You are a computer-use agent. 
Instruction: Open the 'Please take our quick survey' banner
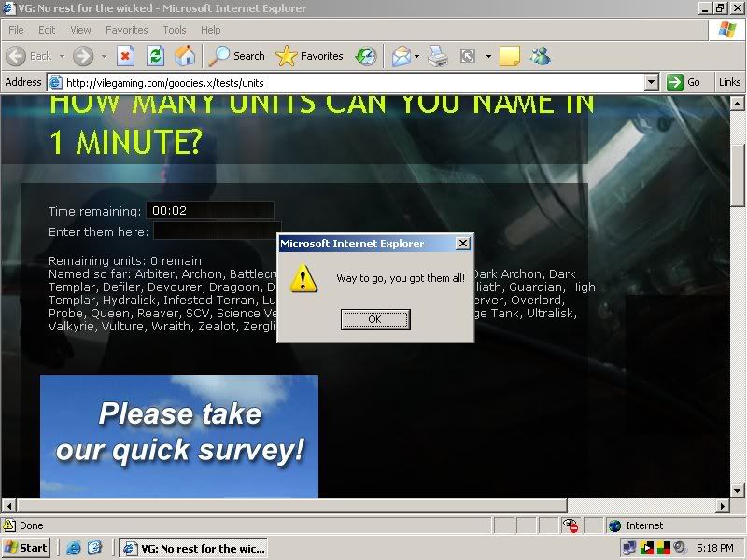[x=179, y=437]
